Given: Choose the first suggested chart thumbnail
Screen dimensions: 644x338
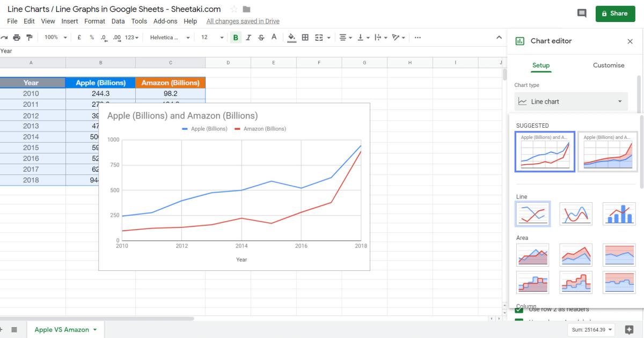Looking at the screenshot, I should (x=544, y=151).
